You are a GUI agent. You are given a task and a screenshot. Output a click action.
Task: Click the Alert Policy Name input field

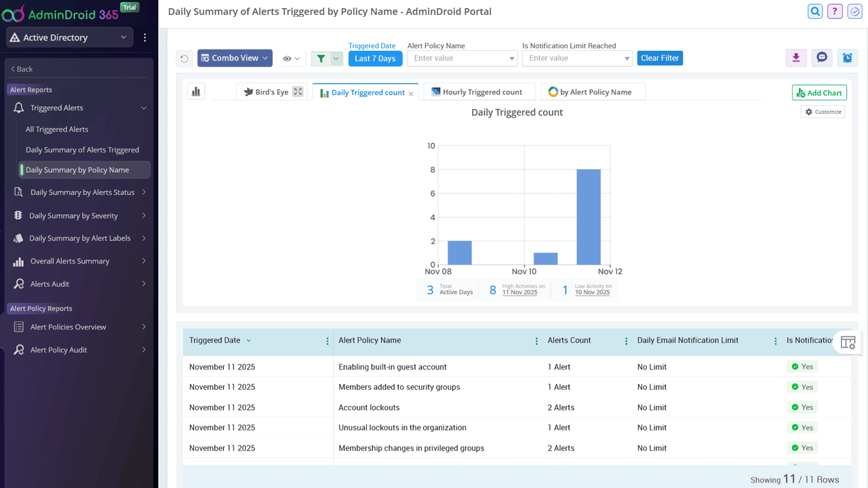pyautogui.click(x=461, y=58)
